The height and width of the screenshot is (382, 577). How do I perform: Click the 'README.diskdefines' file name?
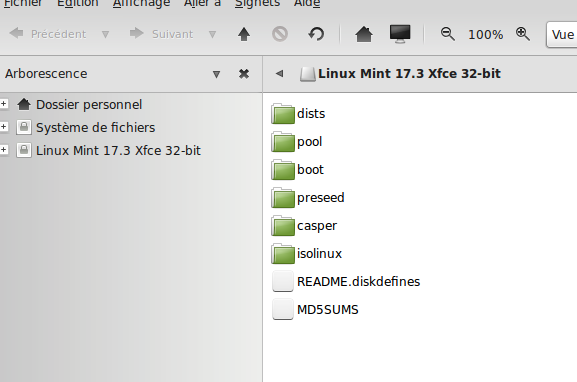point(358,282)
